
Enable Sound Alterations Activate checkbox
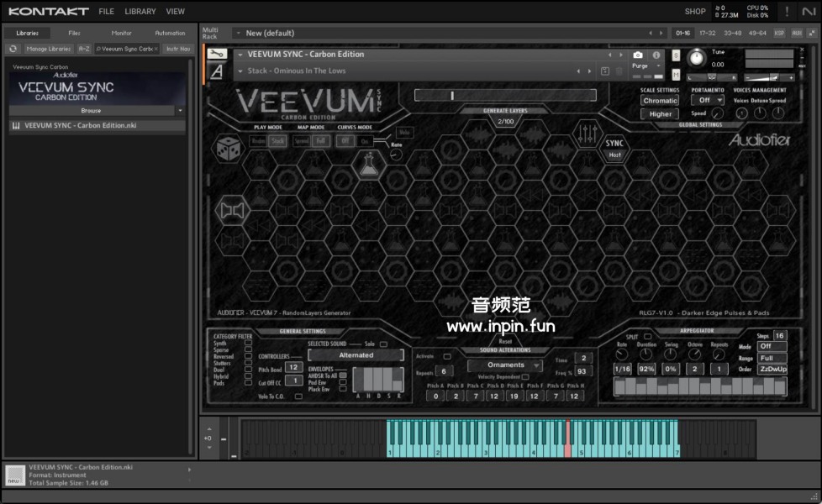click(447, 356)
